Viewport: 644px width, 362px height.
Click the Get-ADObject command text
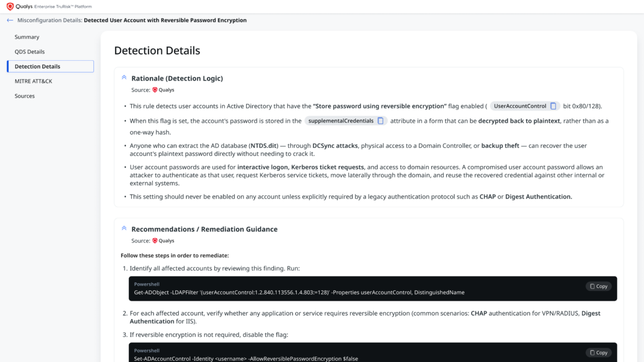299,292
